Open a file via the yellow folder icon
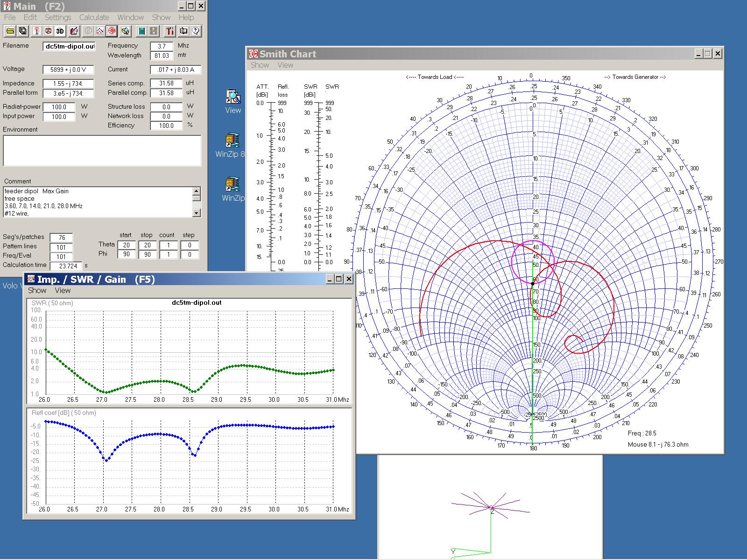 pyautogui.click(x=10, y=31)
